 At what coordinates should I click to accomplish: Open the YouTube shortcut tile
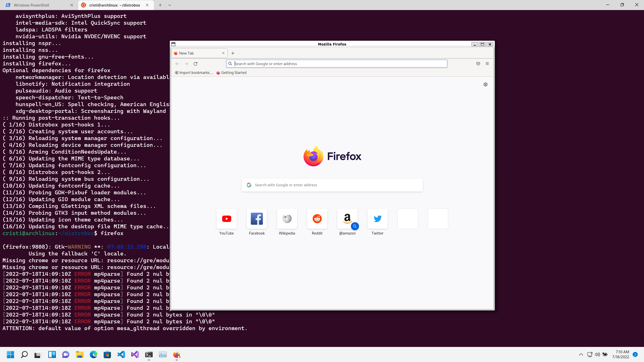click(226, 219)
